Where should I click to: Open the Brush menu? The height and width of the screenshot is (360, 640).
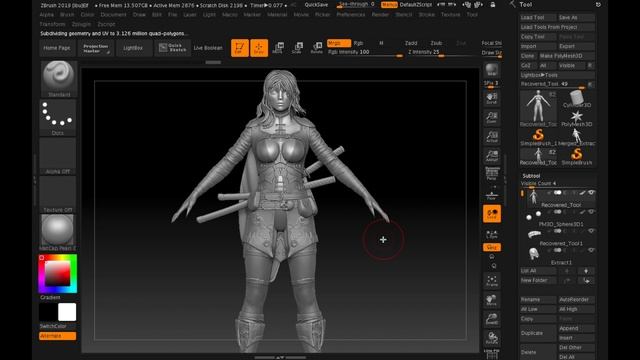coord(67,14)
